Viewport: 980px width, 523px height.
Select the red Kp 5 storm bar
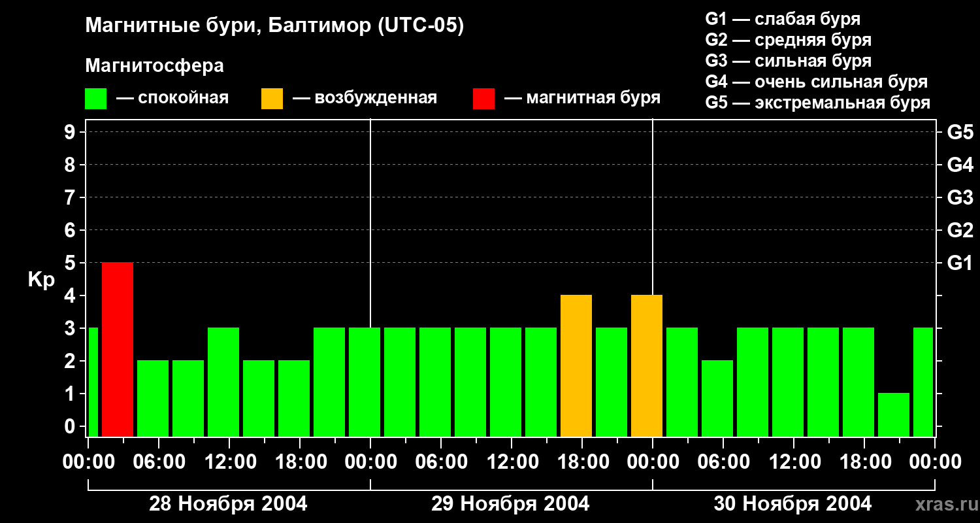point(118,349)
